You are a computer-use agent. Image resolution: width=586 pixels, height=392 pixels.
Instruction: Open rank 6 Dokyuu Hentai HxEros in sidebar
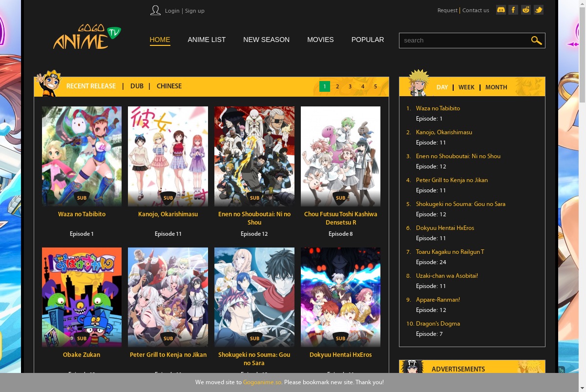[x=445, y=228]
